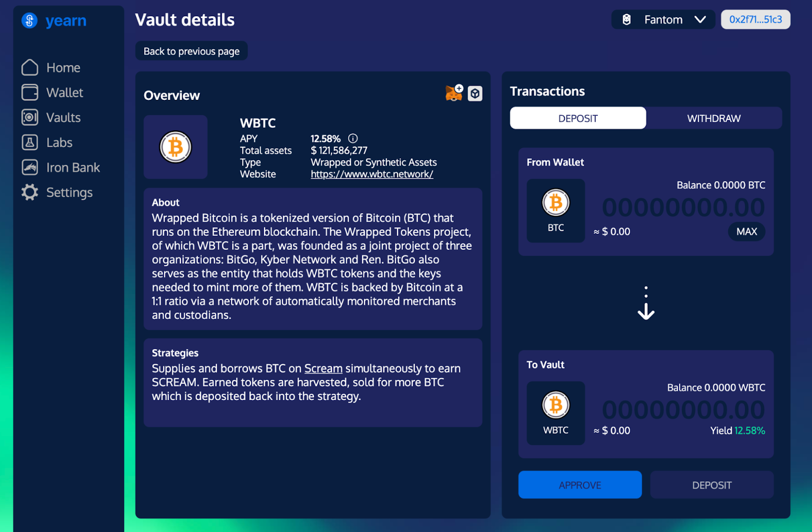Click 'Balance 0.0000 BTC' text
This screenshot has width=812, height=532.
tap(721, 185)
